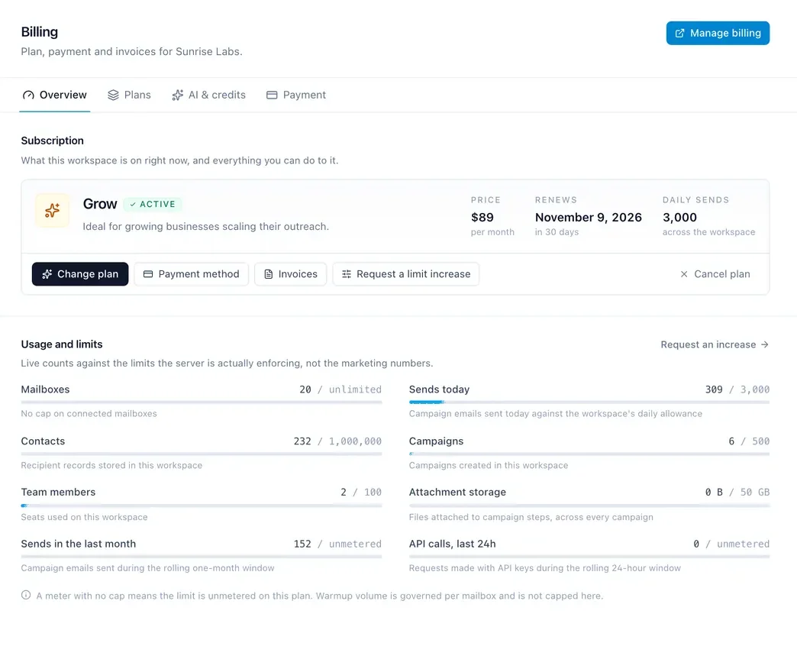
Task: Click the Mailboxes usage label
Action: click(x=45, y=389)
